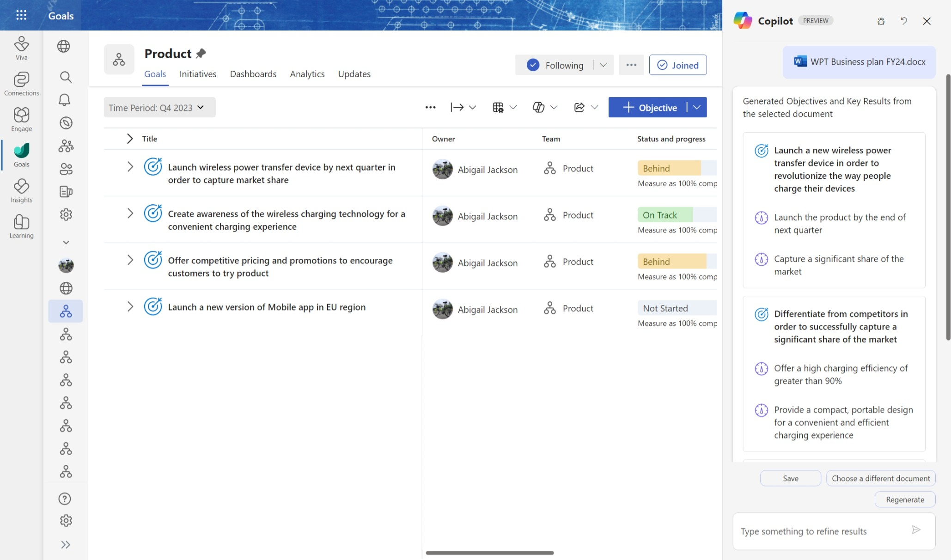Switch to the Analytics tab

[x=307, y=74]
